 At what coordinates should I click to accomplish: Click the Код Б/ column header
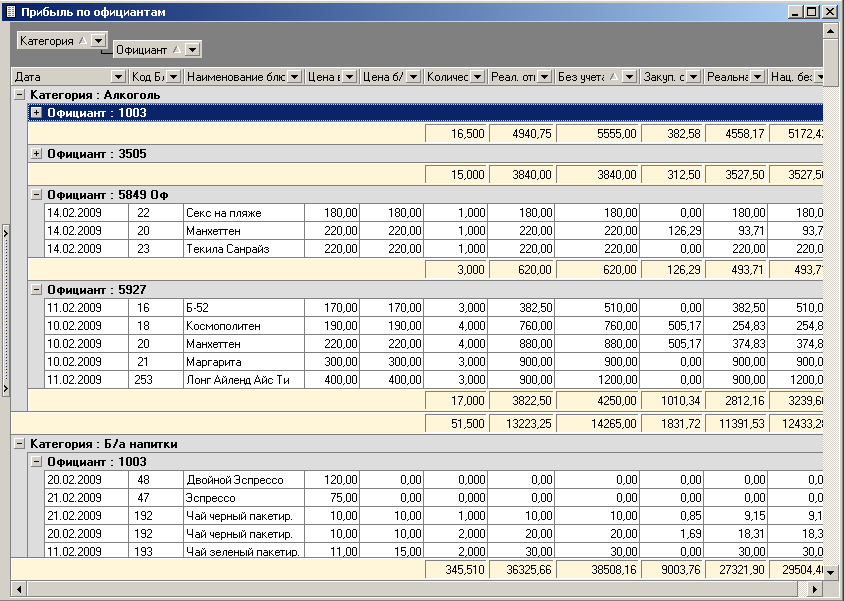click(x=148, y=77)
